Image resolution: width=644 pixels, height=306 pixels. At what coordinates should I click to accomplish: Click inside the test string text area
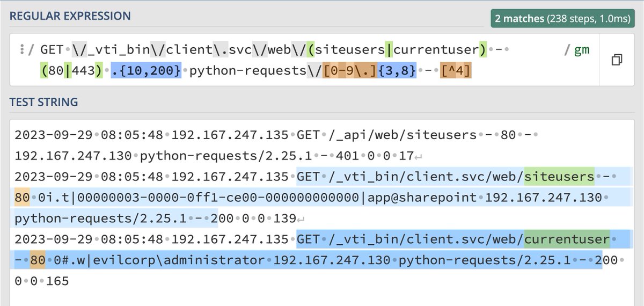tap(322, 212)
